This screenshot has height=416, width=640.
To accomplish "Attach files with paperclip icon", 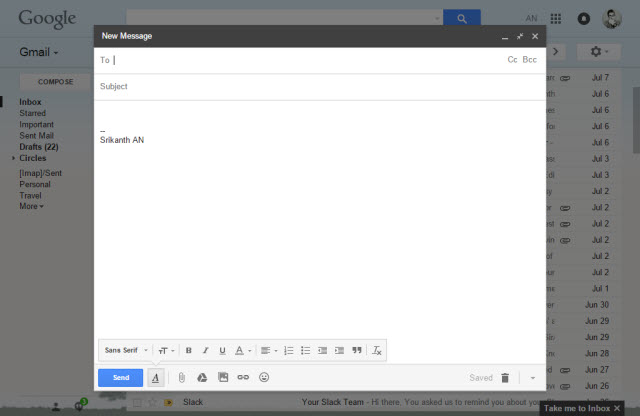I will [182, 378].
